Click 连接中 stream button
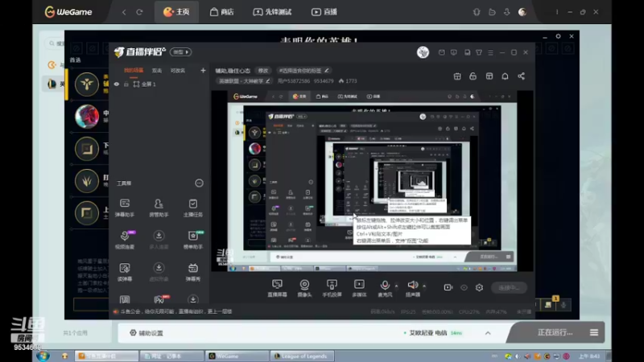The image size is (644, 362). [x=509, y=288]
